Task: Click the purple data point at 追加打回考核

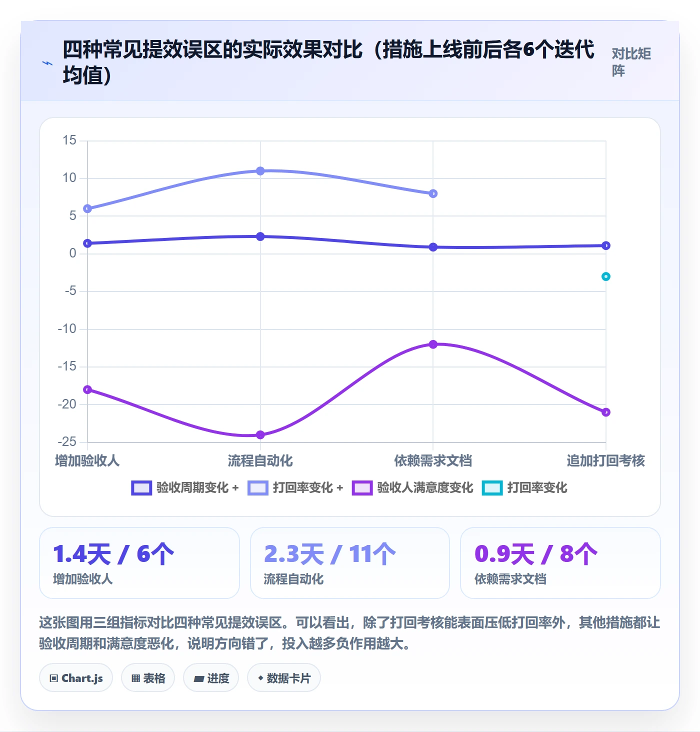Action: pos(606,412)
